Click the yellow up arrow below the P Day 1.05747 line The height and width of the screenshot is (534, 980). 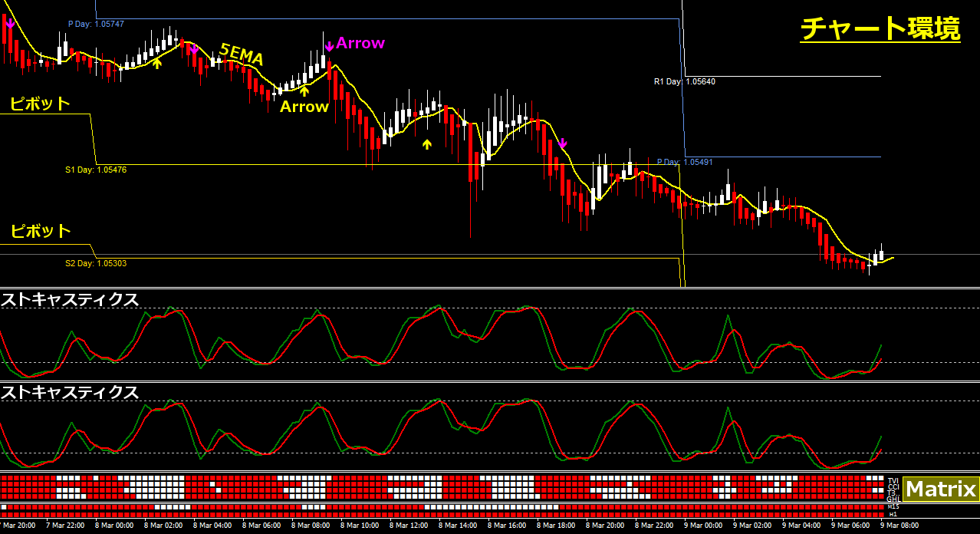pyautogui.click(x=157, y=63)
